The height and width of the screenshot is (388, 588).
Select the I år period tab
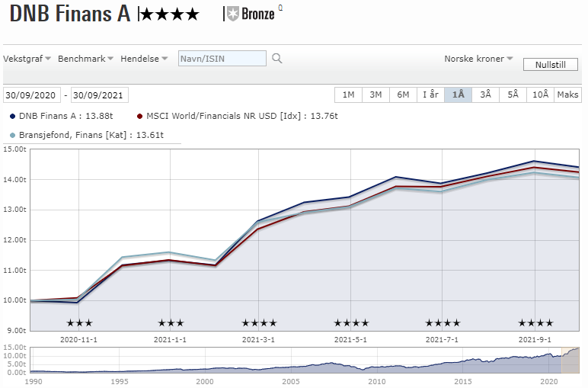click(430, 95)
